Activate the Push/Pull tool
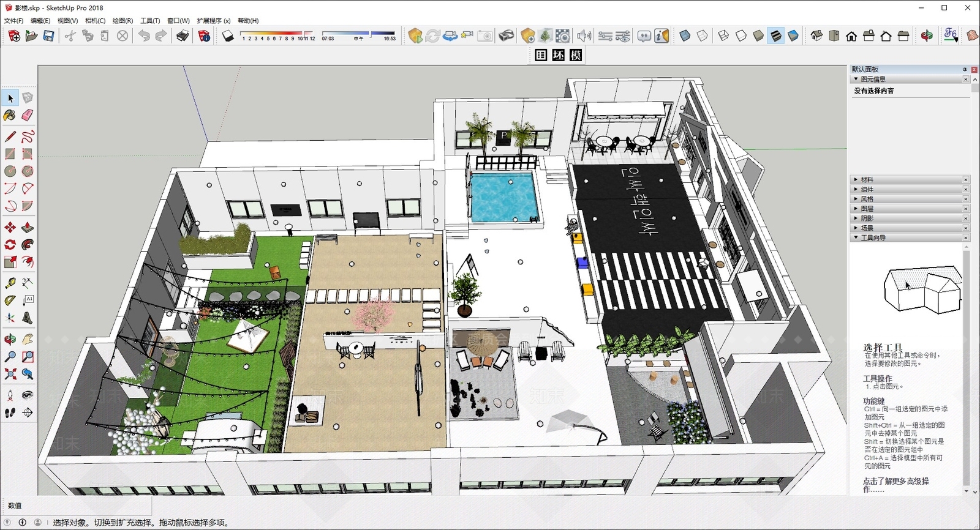This screenshot has height=530, width=980. (x=27, y=227)
